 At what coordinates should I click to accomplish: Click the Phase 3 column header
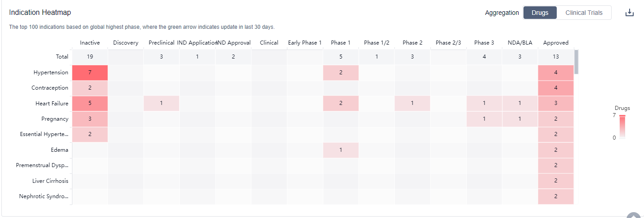click(484, 43)
